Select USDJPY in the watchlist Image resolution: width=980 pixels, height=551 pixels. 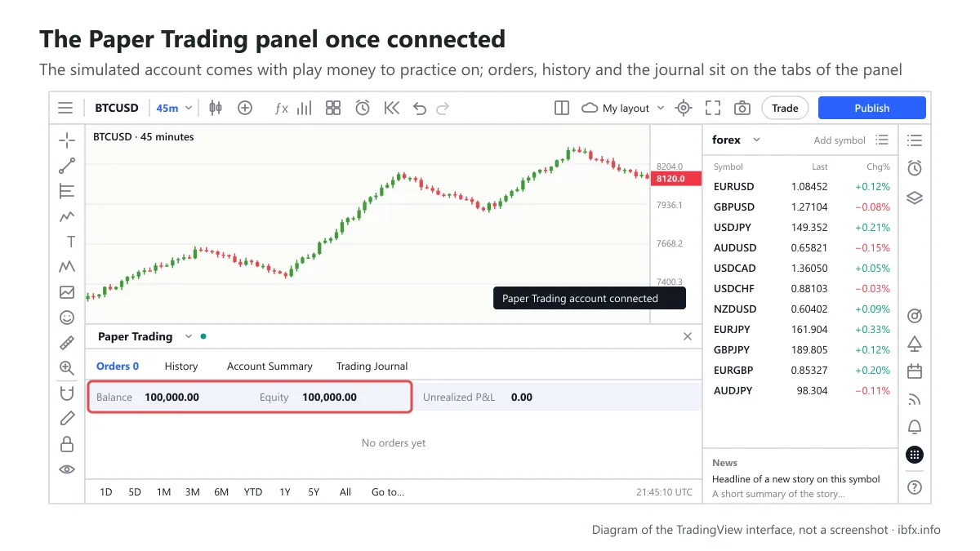[x=800, y=227]
